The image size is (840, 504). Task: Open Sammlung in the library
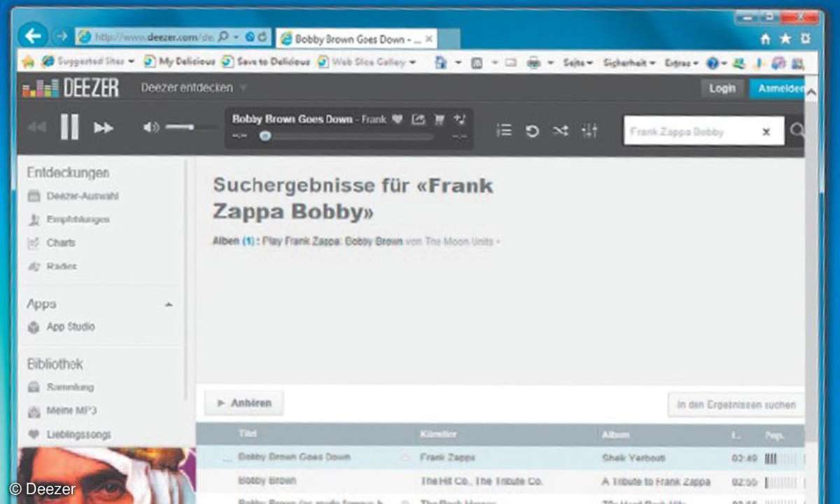[x=60, y=387]
